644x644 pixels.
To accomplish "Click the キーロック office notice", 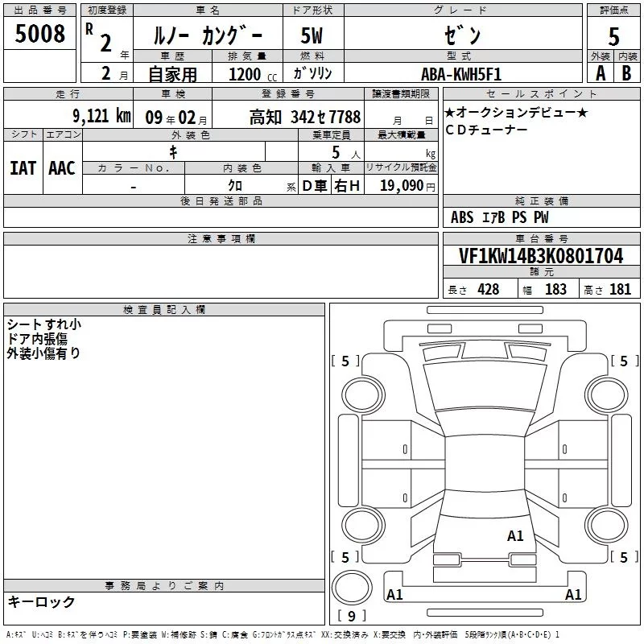I will point(41,601).
